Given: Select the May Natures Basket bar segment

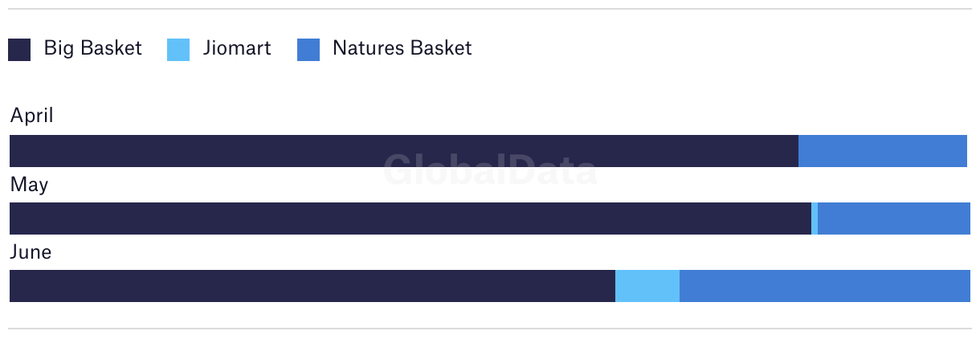Looking at the screenshot, I should (x=894, y=219).
